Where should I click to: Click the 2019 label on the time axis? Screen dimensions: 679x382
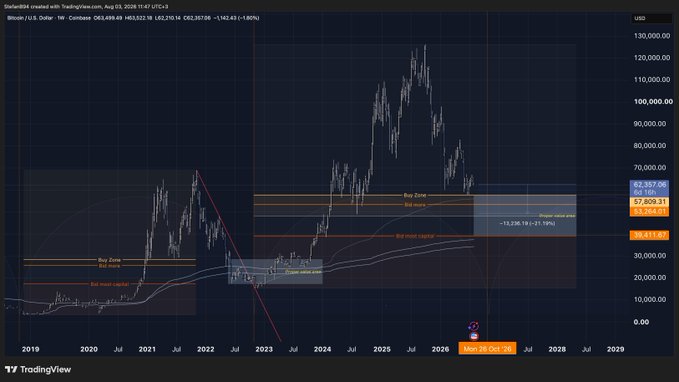[30, 349]
